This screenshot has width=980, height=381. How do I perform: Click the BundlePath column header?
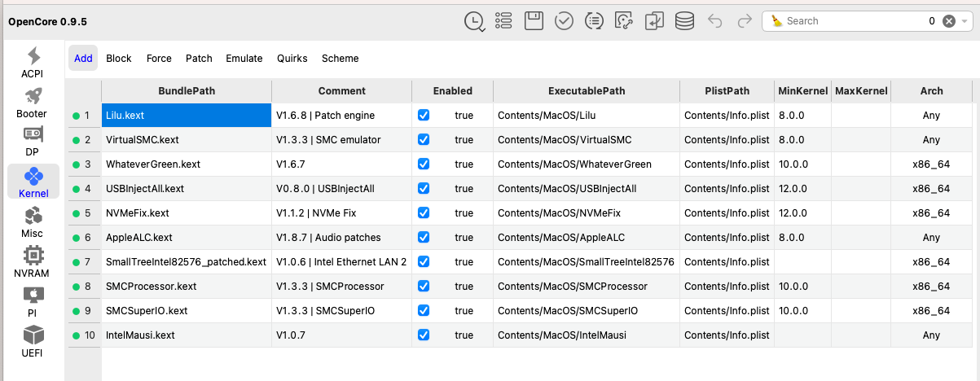[x=187, y=91]
